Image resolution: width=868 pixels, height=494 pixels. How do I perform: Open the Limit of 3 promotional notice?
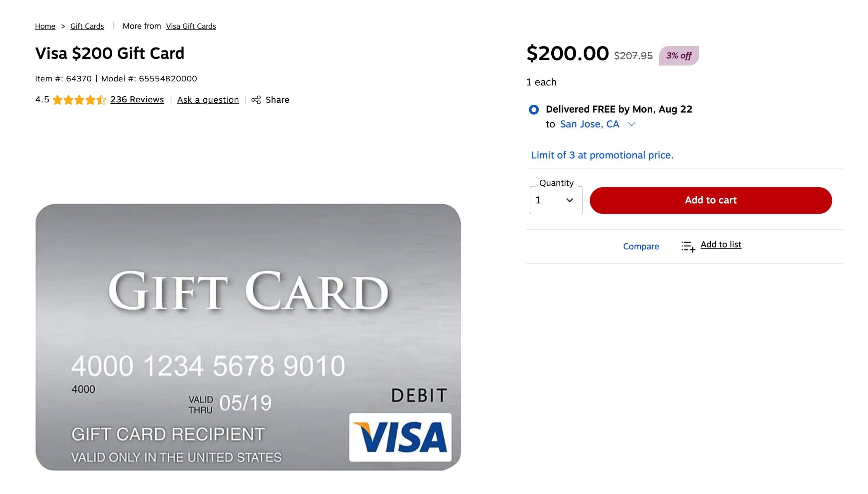[x=602, y=155]
